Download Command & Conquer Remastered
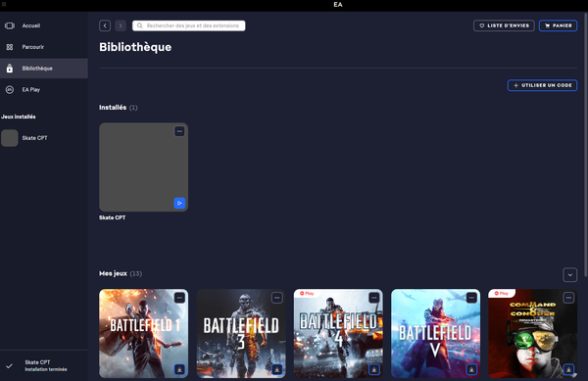This screenshot has height=381, width=588. [x=568, y=369]
